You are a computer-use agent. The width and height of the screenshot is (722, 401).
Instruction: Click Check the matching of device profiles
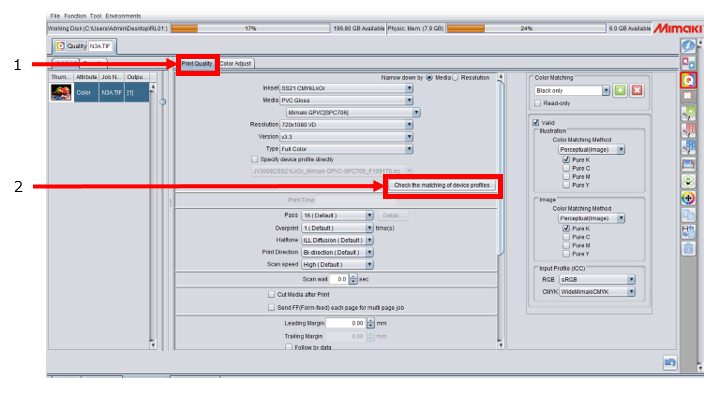(x=442, y=185)
